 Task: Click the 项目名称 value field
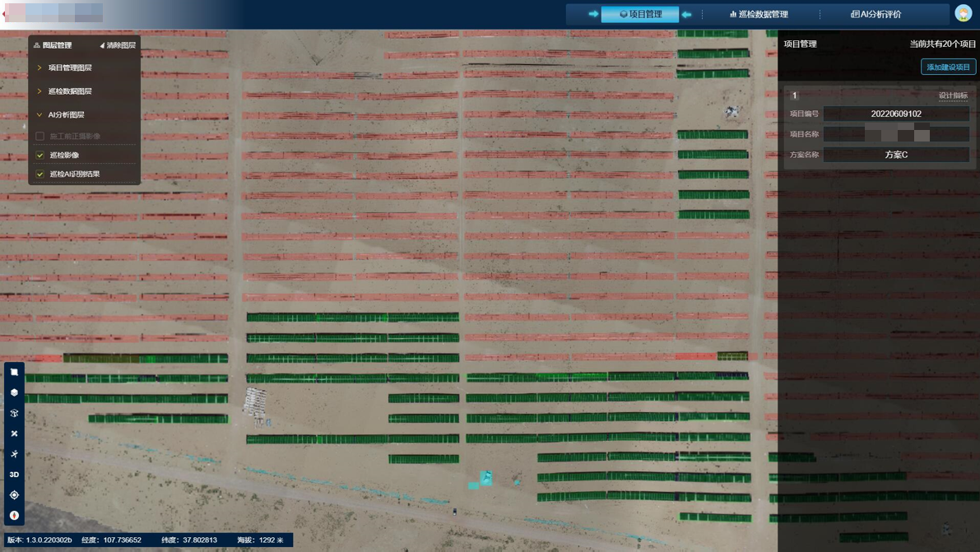coord(895,134)
